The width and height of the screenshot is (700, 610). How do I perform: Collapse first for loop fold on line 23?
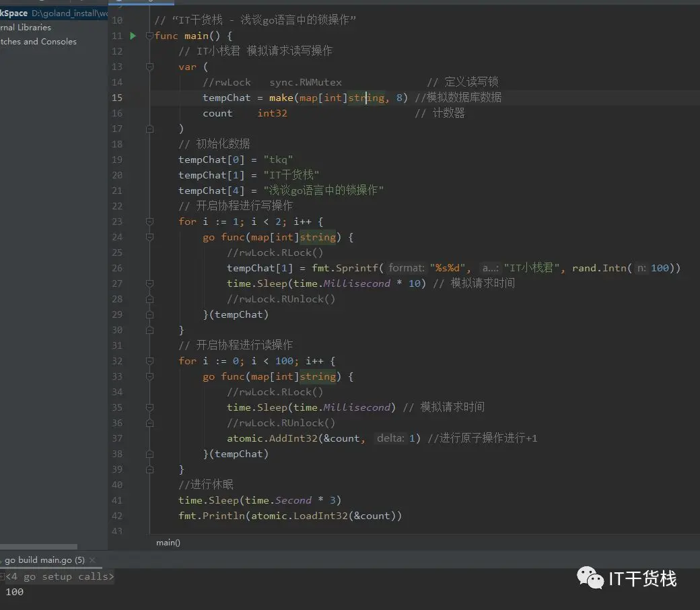click(149, 222)
